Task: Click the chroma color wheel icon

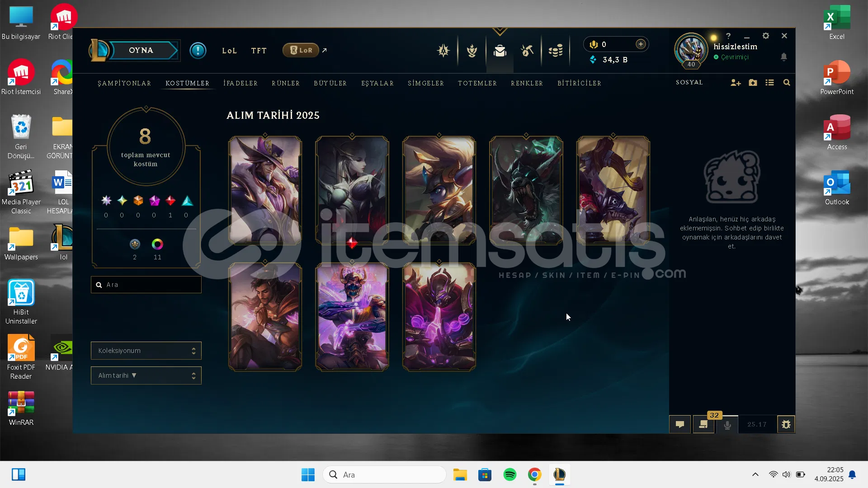Action: [157, 244]
